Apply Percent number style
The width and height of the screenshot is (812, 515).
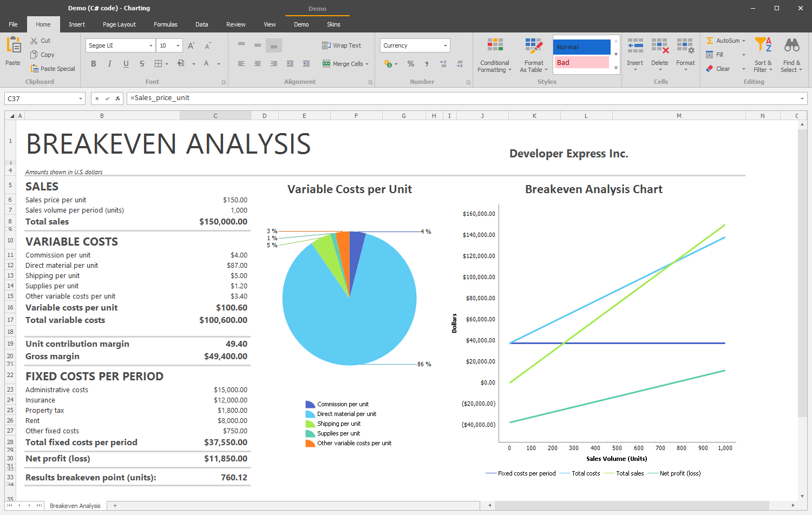(410, 63)
